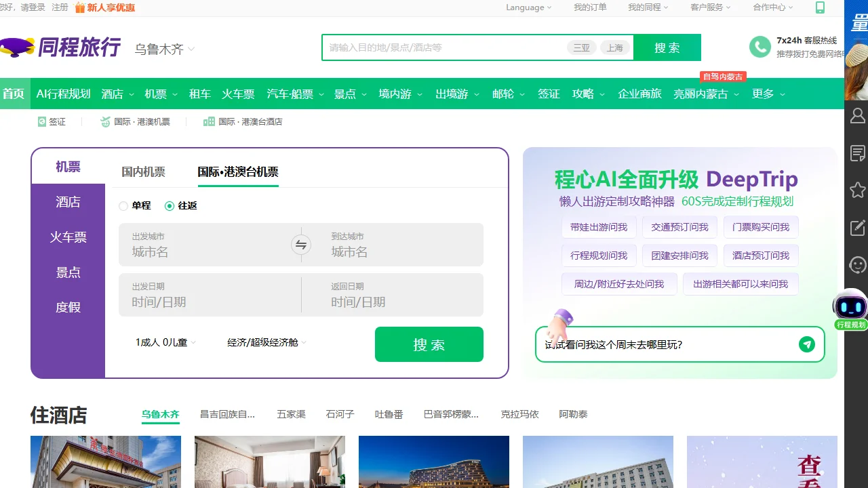Click the phone icon beside 7x24h客服热线
Screen dimensions: 868x488
(759, 47)
